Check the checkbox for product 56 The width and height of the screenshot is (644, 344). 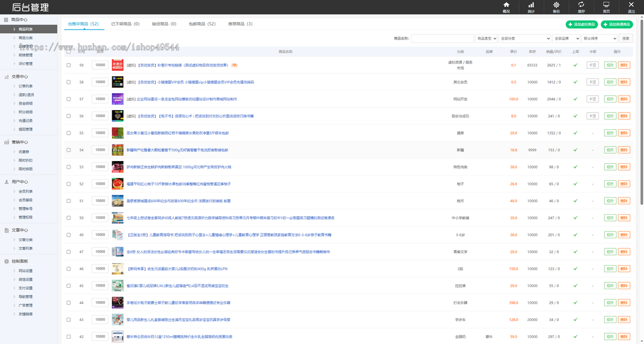(x=69, y=116)
